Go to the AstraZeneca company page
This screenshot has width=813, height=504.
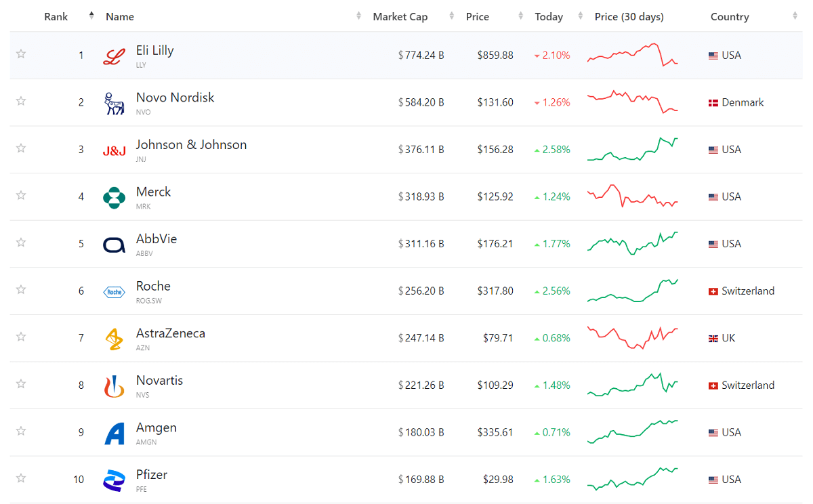click(x=170, y=333)
